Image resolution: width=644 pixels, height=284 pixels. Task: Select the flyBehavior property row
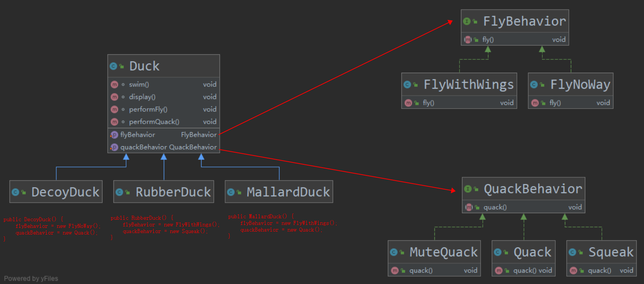pyautogui.click(x=163, y=134)
